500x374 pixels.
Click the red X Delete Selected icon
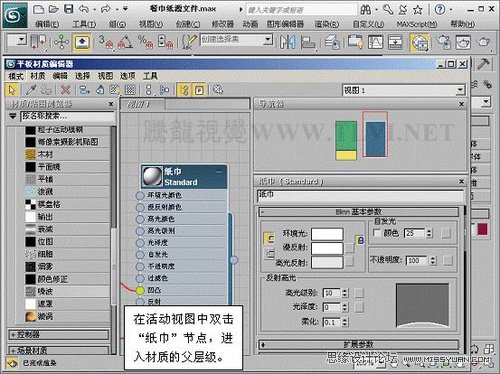point(66,90)
